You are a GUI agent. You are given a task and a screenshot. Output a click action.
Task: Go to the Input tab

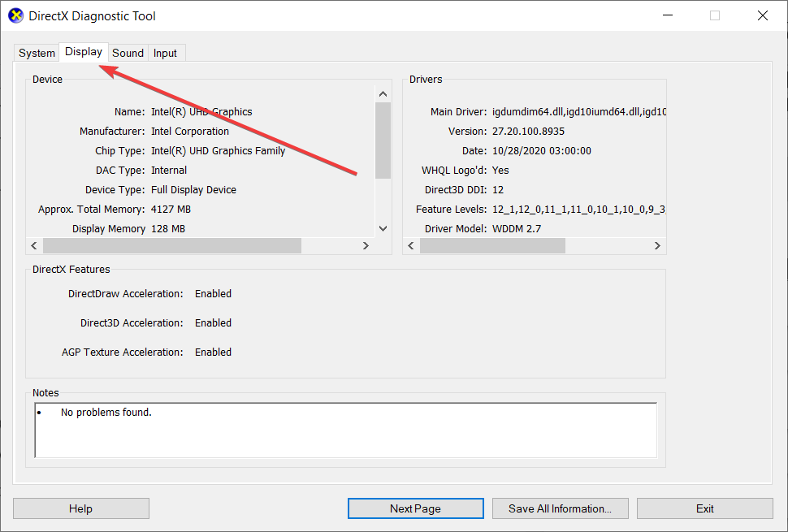click(165, 54)
